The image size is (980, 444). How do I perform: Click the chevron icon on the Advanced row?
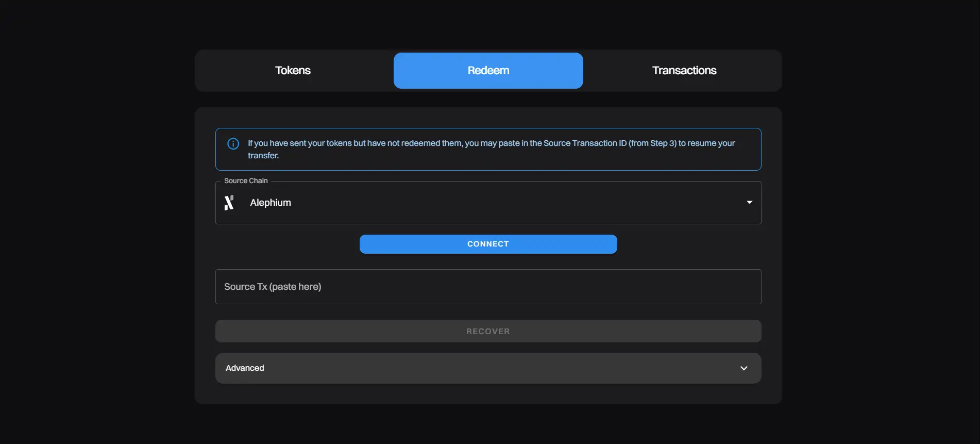744,368
